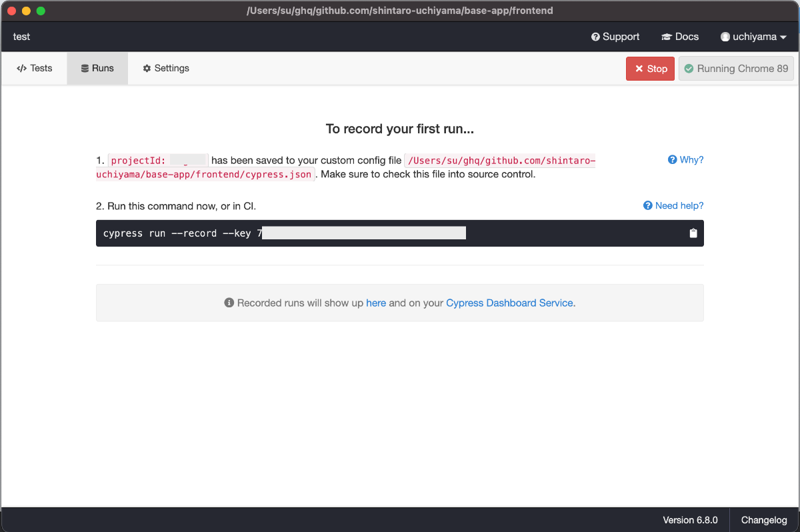Click the Need help? link

point(673,205)
